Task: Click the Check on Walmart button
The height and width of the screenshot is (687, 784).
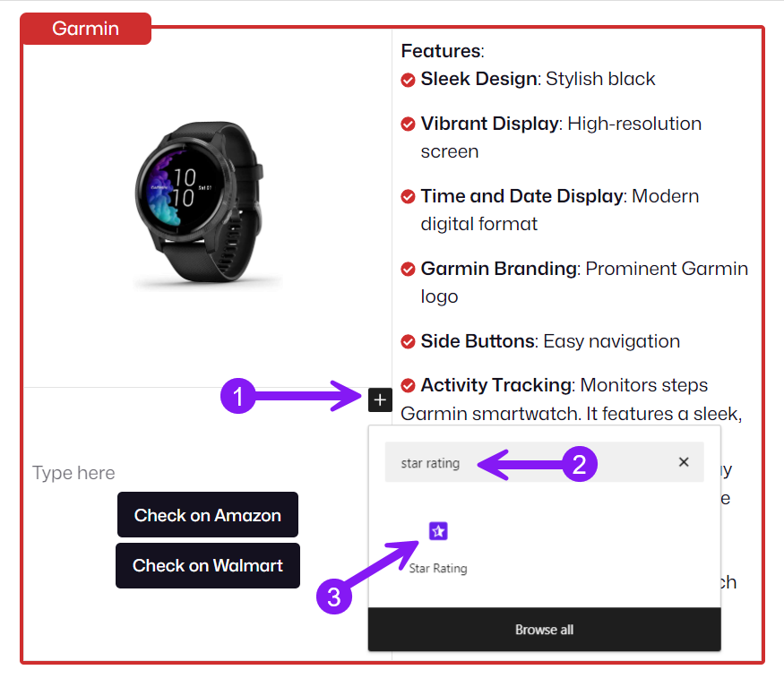Action: coord(208,565)
